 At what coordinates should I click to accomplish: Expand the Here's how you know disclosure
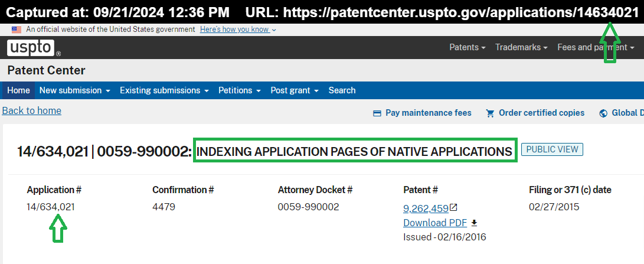coord(238,30)
